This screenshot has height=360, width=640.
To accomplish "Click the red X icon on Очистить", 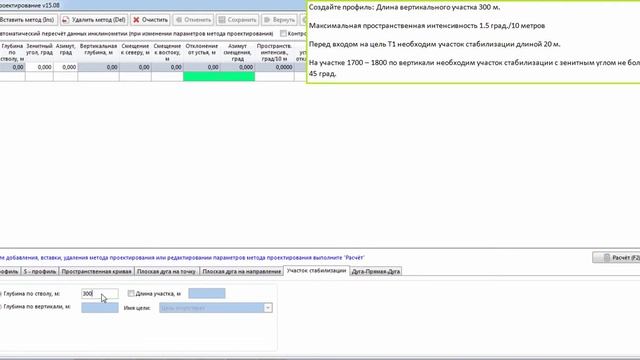I will point(136,20).
